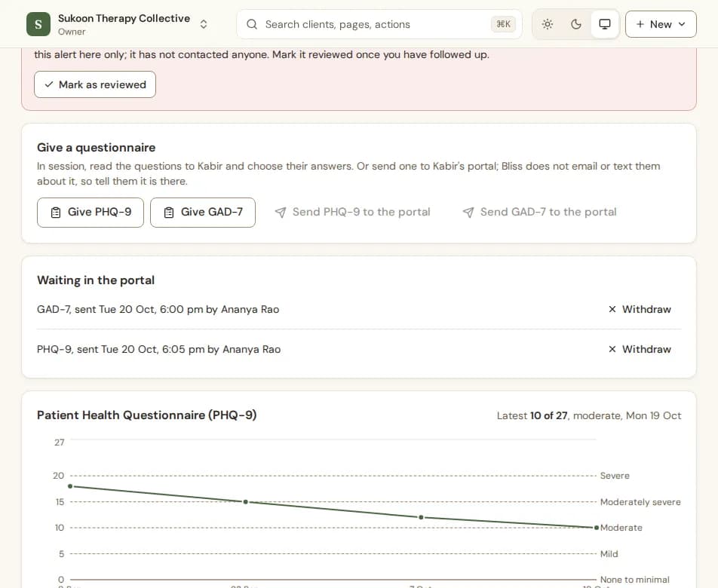The image size is (718, 588).
Task: Click the y-axis value 20
Action: (58, 476)
